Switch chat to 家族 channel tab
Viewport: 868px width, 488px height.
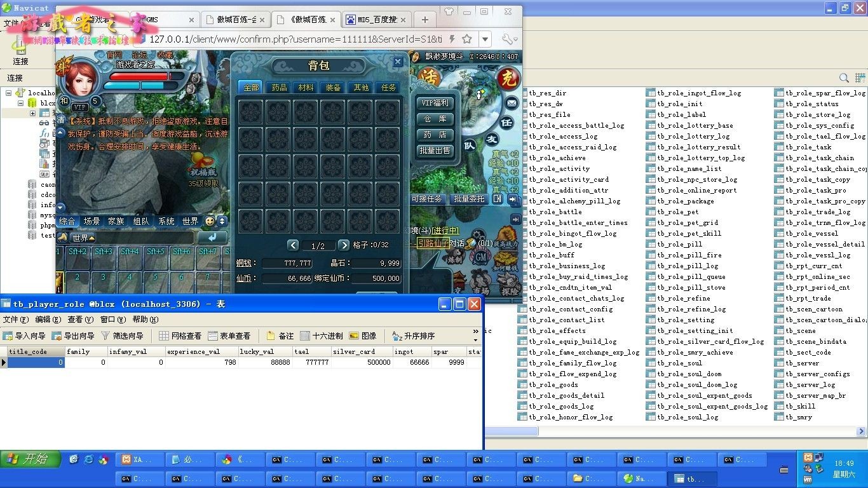[116, 221]
